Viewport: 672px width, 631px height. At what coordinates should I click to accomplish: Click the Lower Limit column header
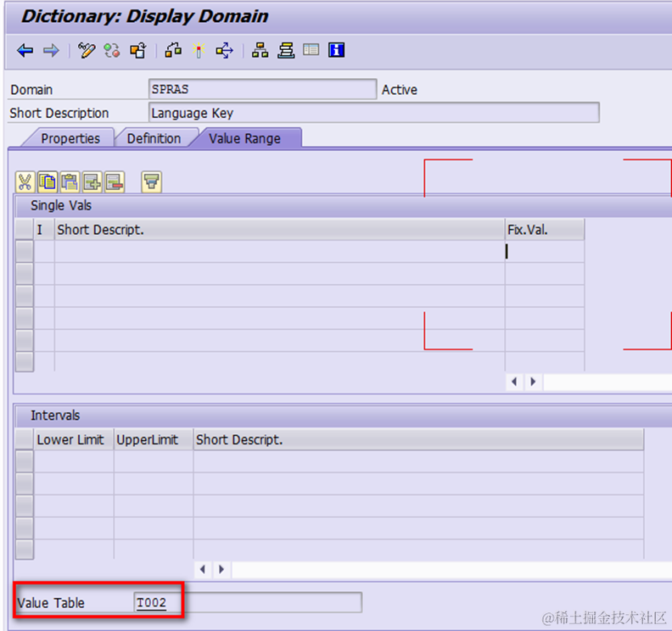coord(74,439)
